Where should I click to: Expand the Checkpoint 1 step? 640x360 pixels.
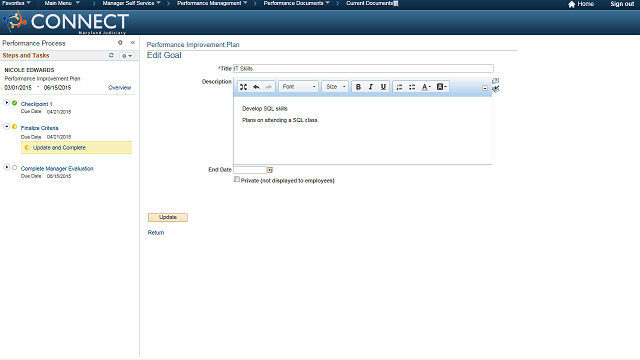pyautogui.click(x=7, y=102)
